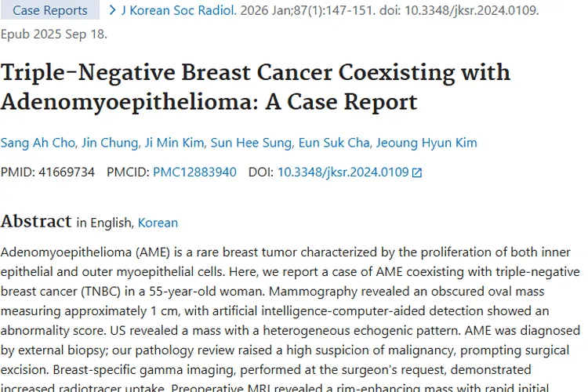Open the PMC12883940 full-text link
The height and width of the screenshot is (392, 588).
click(x=194, y=172)
